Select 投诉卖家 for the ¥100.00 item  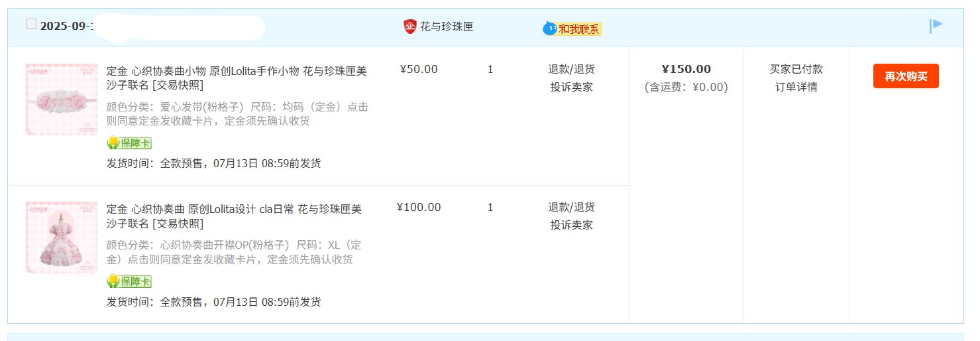pos(571,225)
